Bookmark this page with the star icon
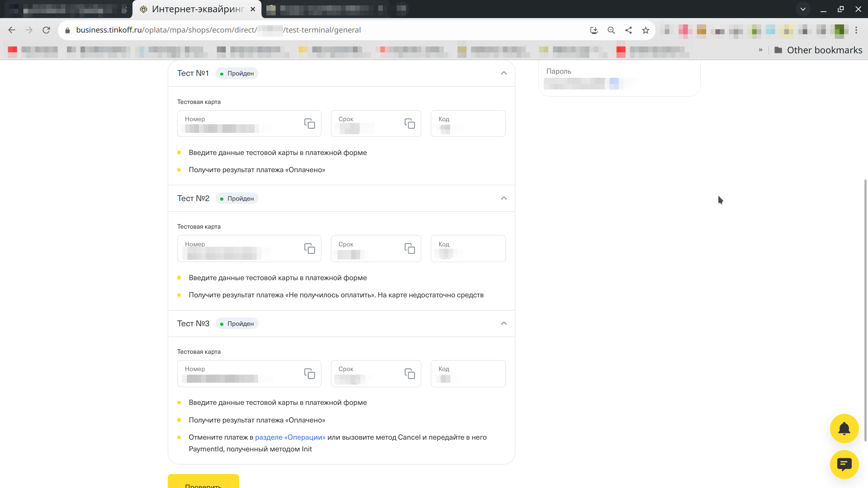 [646, 30]
